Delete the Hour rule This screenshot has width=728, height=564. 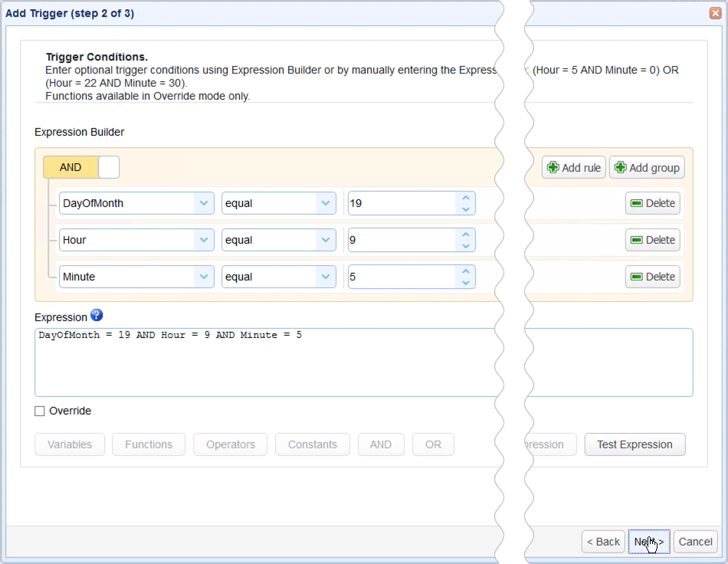click(652, 240)
